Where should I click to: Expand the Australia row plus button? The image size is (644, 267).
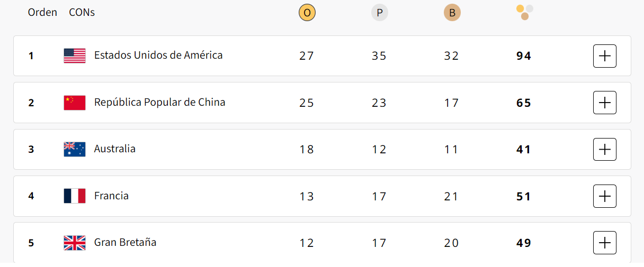tap(604, 149)
